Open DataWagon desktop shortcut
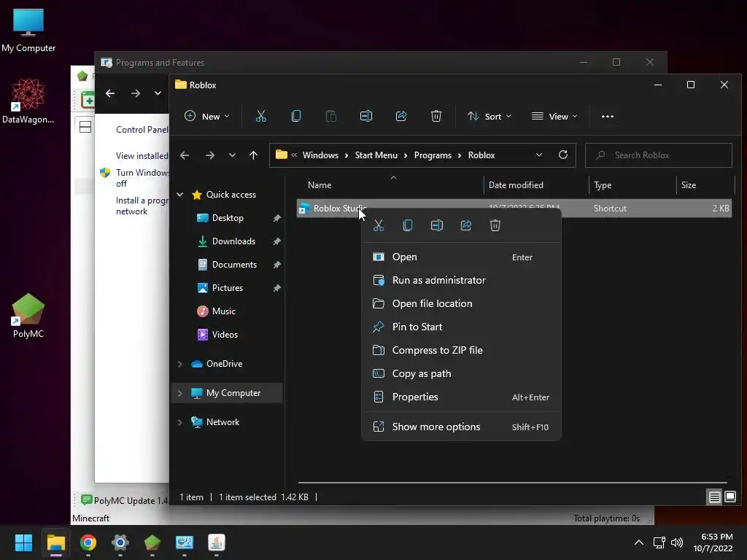This screenshot has height=560, width=747. (28, 101)
